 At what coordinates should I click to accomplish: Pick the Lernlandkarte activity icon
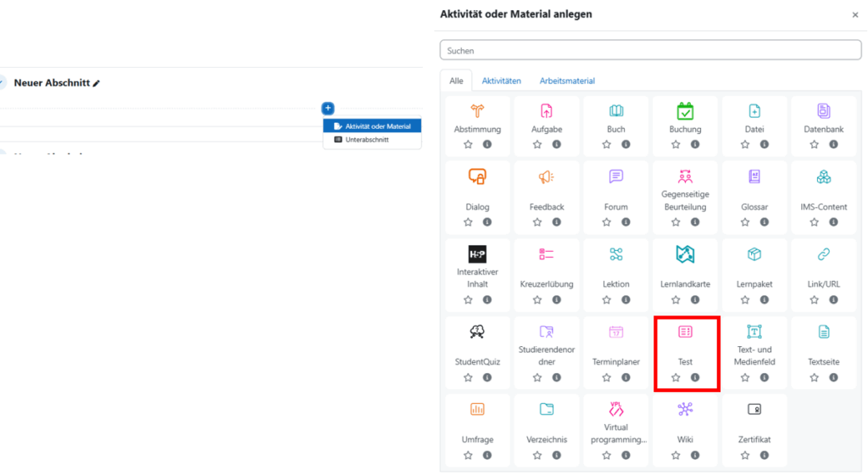pos(685,254)
